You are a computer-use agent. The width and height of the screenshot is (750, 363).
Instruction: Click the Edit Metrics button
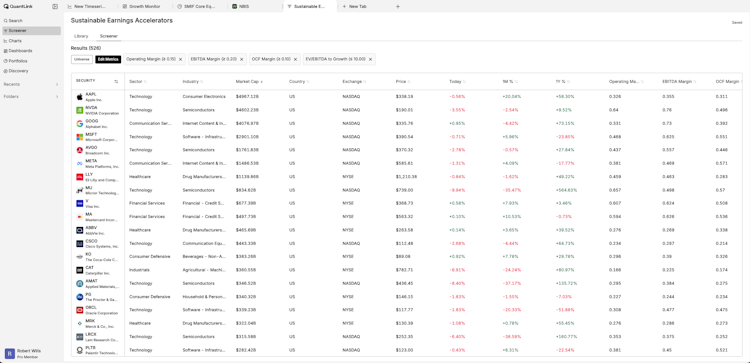(x=108, y=59)
